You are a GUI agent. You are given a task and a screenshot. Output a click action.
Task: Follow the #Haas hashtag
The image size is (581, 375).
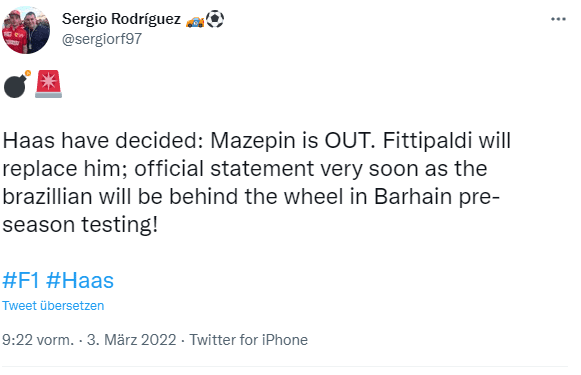click(80, 281)
